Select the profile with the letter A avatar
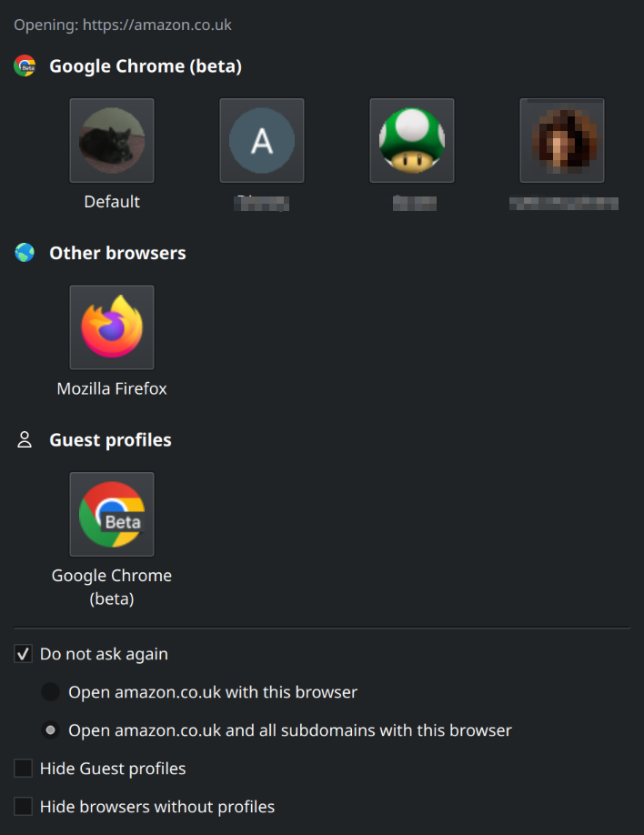This screenshot has height=835, width=644. pos(261,140)
